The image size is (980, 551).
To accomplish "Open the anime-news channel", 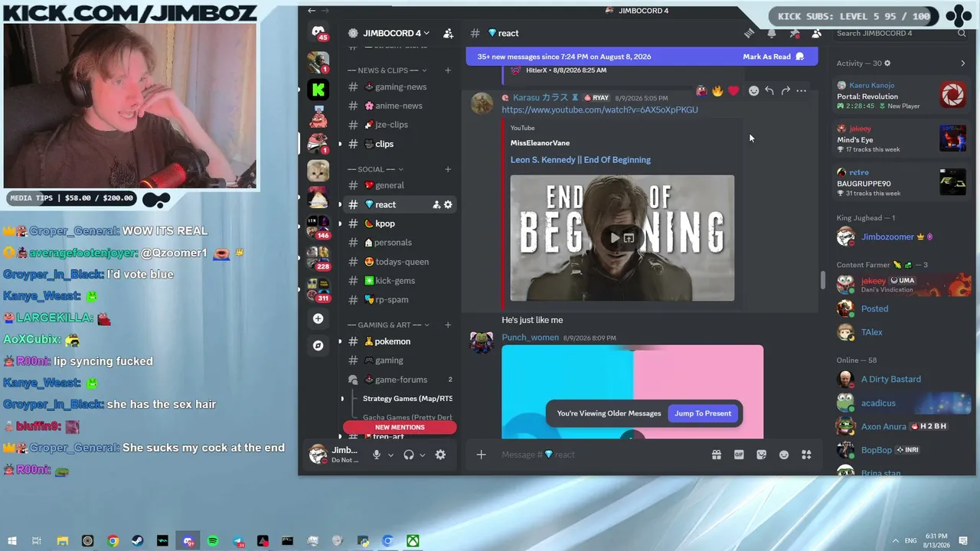I will [399, 106].
